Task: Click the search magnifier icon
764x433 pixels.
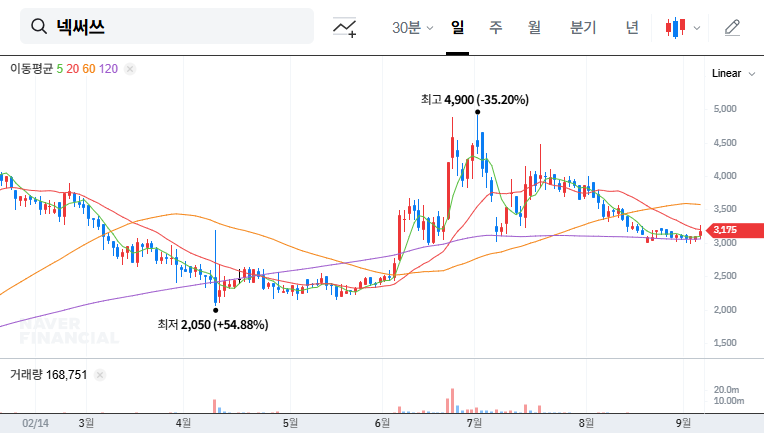Action: [x=39, y=26]
